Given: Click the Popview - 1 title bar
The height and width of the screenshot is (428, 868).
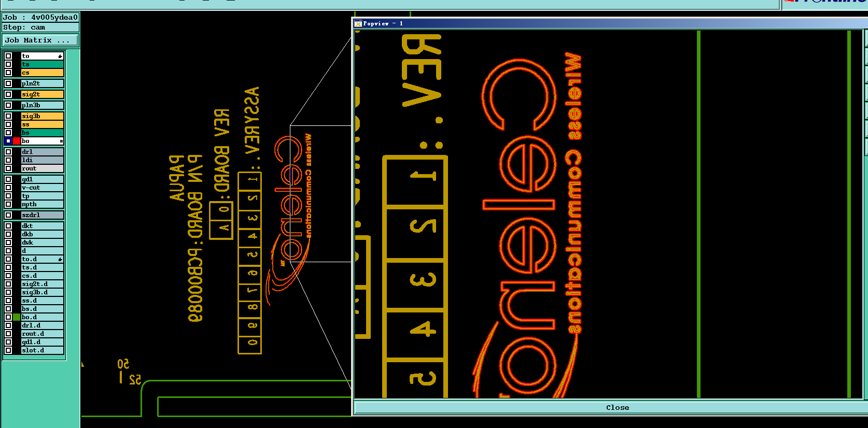Looking at the screenshot, I should [x=611, y=23].
